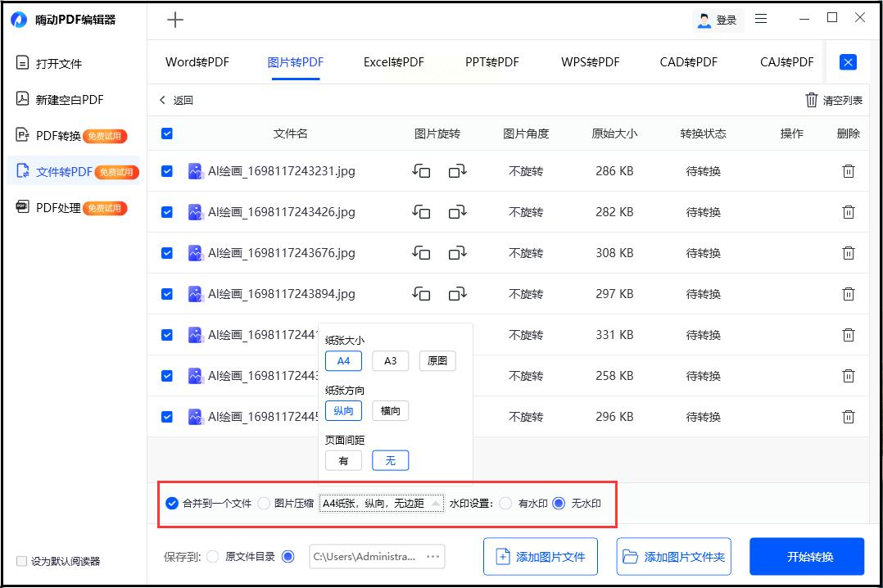Uncheck the 合并到一个文件 option

pyautogui.click(x=172, y=504)
